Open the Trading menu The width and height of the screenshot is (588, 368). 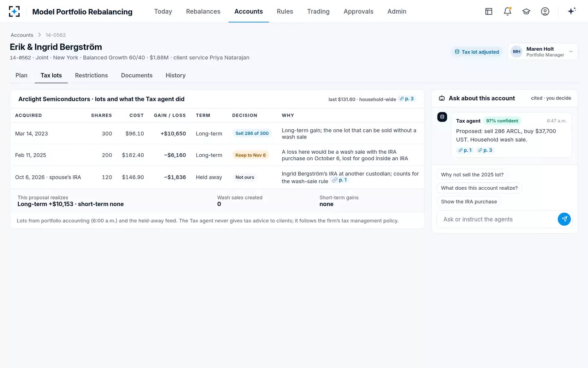pos(318,11)
